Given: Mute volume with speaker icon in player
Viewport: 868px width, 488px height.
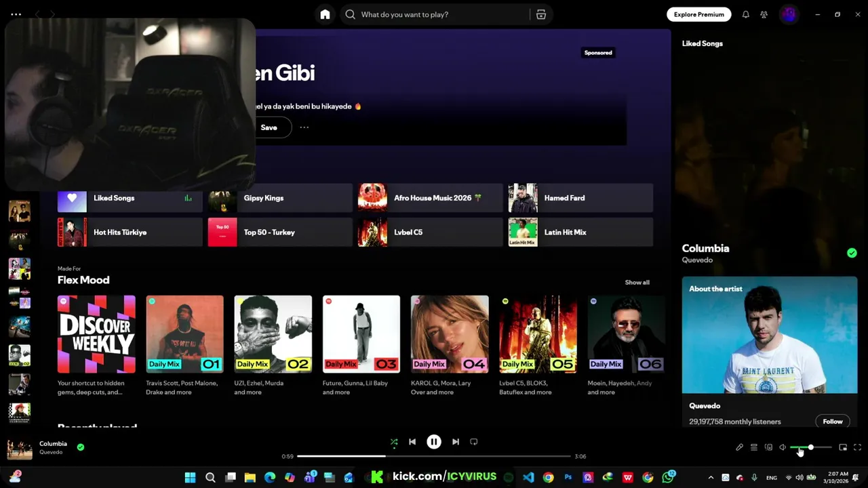Looking at the screenshot, I should tap(783, 447).
